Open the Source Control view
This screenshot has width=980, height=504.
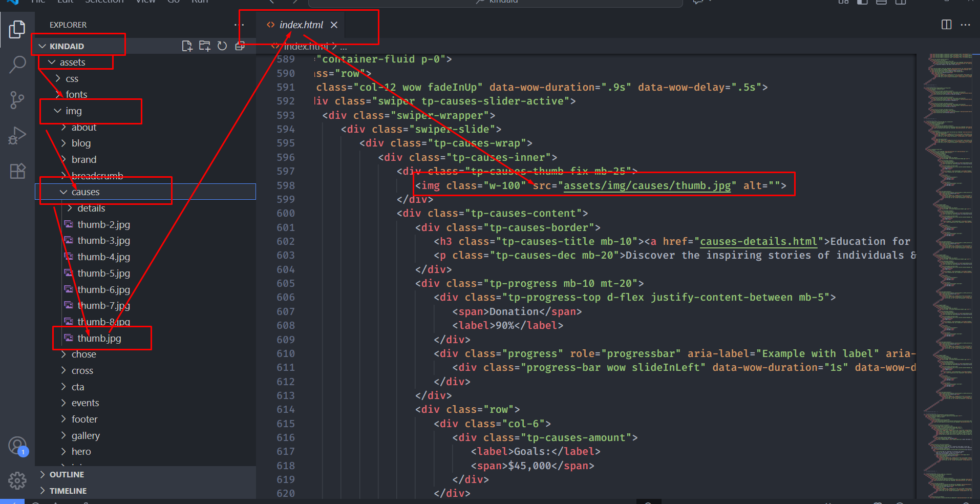click(17, 100)
